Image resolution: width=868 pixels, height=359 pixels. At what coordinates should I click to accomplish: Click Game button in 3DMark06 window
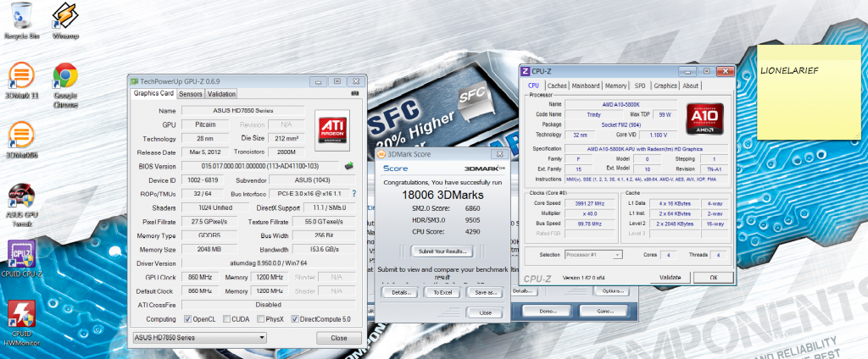pos(604,311)
